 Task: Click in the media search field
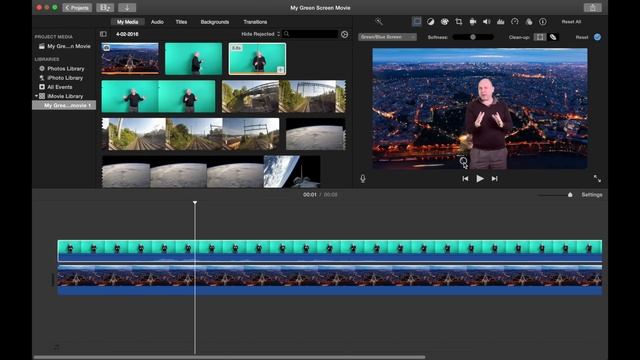[311, 34]
